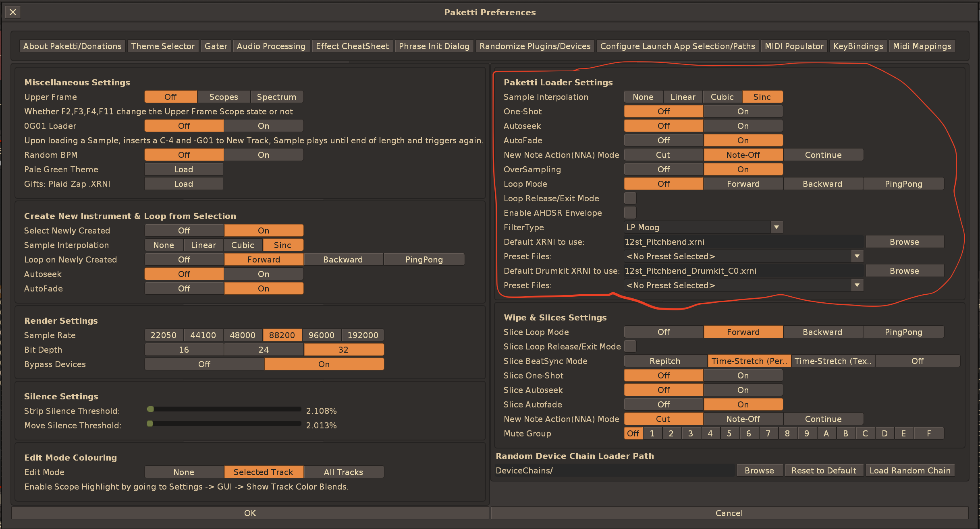The width and height of the screenshot is (980, 529).
Task: Enable the Loop Release/Exit Mode checkbox
Action: (630, 198)
